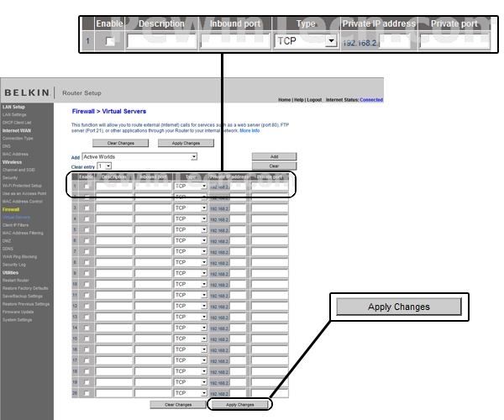This screenshot has width=504, height=420.
Task: Enable virtual server entry 18
Action: (x=87, y=371)
